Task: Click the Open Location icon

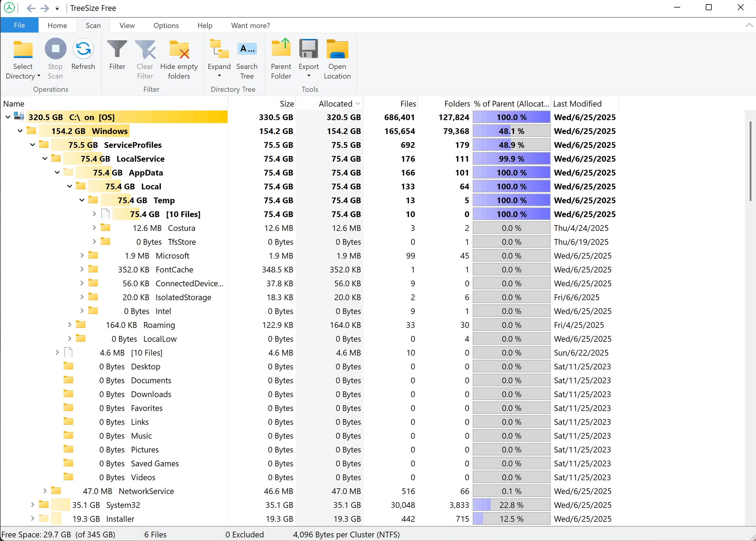Action: tap(337, 50)
